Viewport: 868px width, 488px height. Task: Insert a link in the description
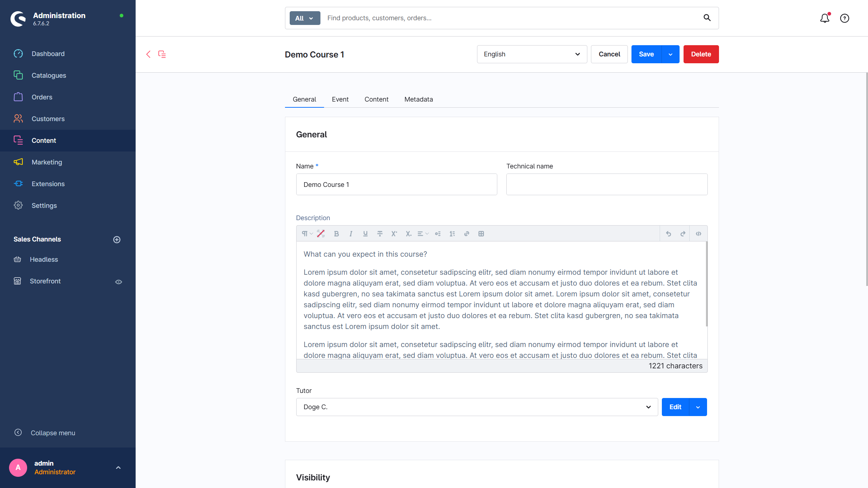pos(467,234)
